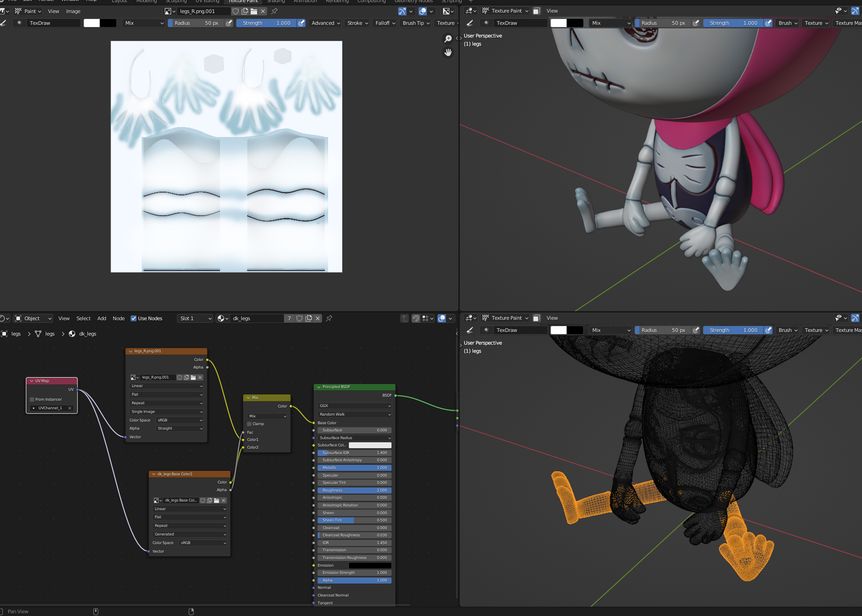Click the brush thumbnail beside TexDraw in image editor
Viewport: 862px width, 616px height.
coord(19,23)
